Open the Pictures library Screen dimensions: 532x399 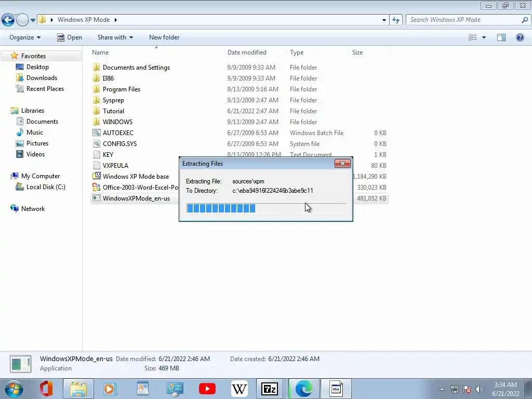[37, 143]
